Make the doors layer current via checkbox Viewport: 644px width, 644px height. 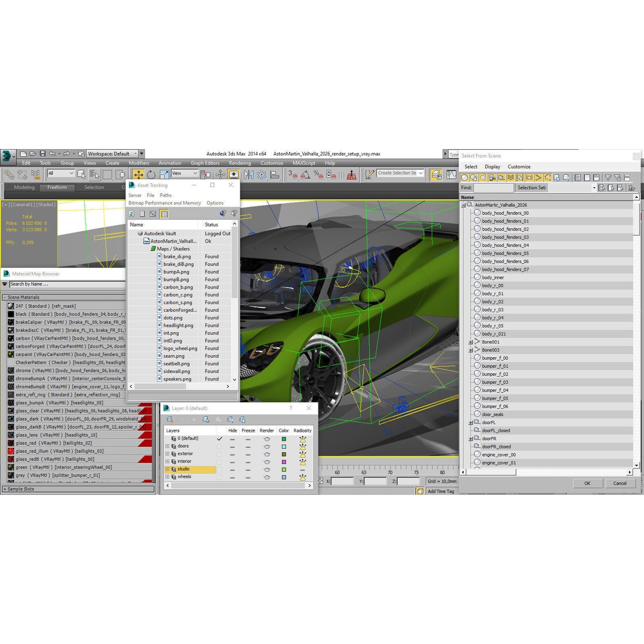point(219,447)
